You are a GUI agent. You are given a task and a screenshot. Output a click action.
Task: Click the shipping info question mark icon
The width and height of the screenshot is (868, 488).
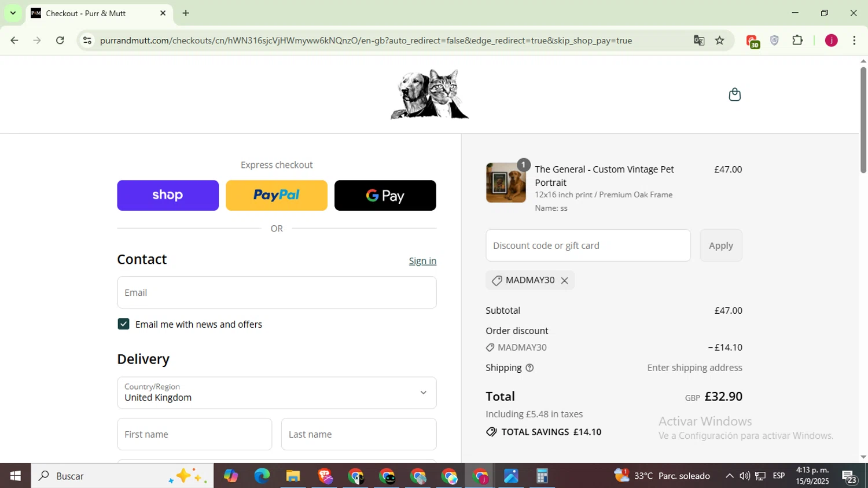(x=529, y=368)
